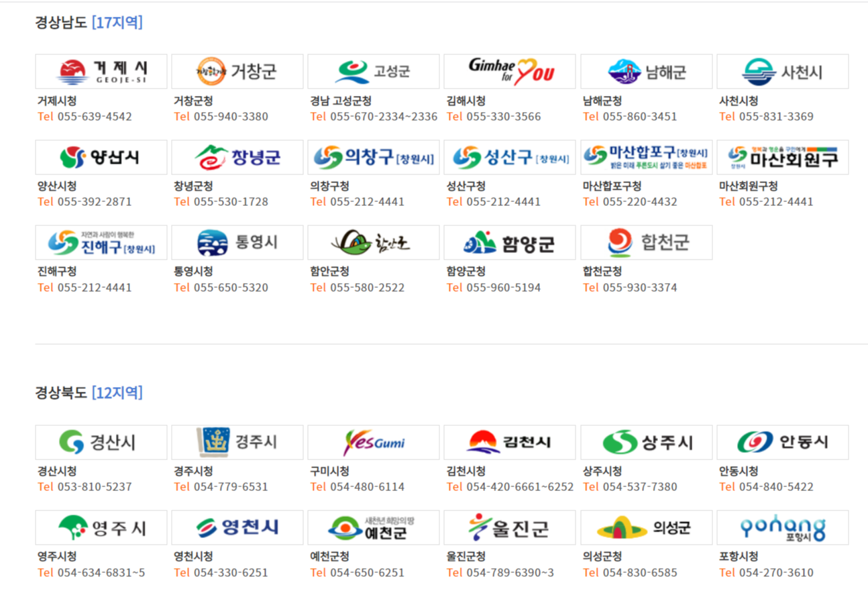This screenshot has width=868, height=599.
Task: Select the 양산시 logo banner
Action: point(101,158)
